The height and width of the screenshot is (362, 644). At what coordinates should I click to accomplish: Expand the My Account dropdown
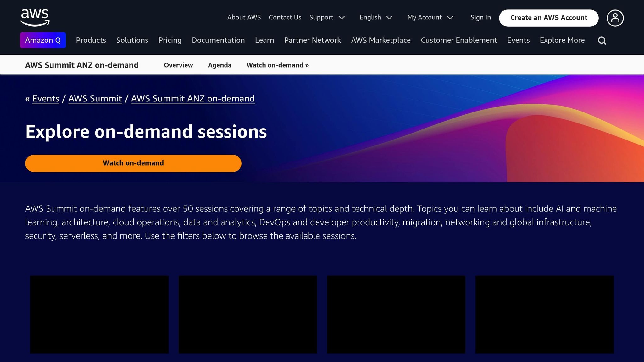click(430, 18)
